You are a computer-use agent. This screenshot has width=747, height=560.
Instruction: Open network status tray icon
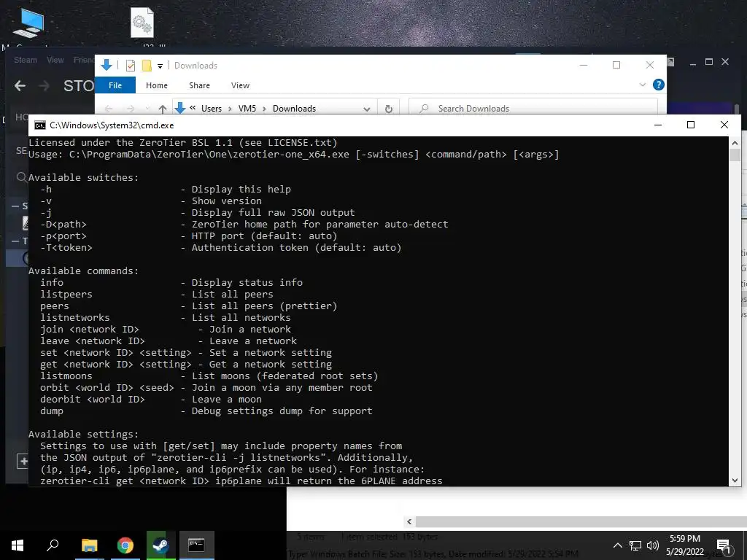(635, 545)
